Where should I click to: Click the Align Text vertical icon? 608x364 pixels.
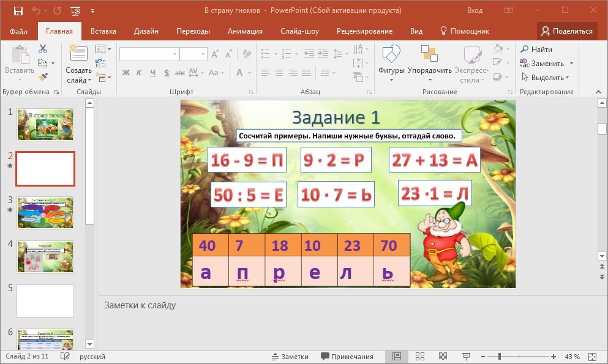(358, 63)
